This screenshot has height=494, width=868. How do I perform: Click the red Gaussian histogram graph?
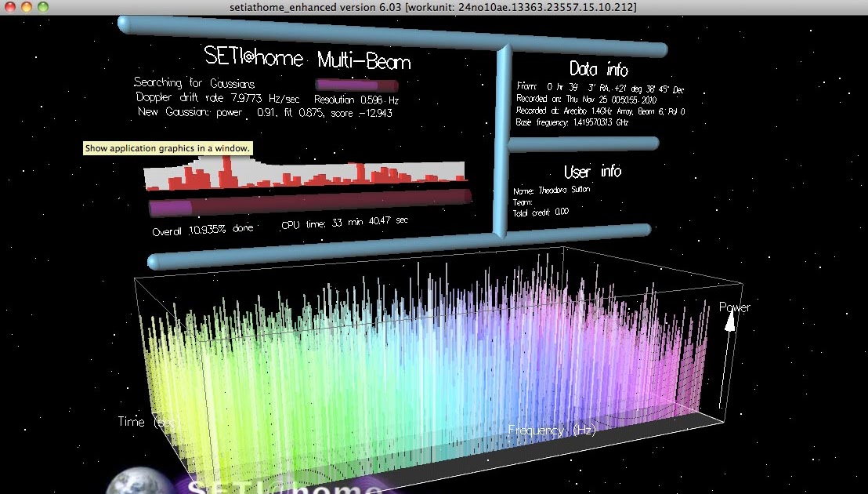tap(306, 173)
